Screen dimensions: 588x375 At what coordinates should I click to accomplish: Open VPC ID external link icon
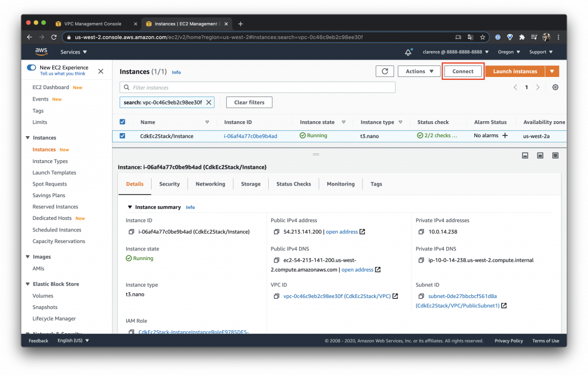pos(395,296)
